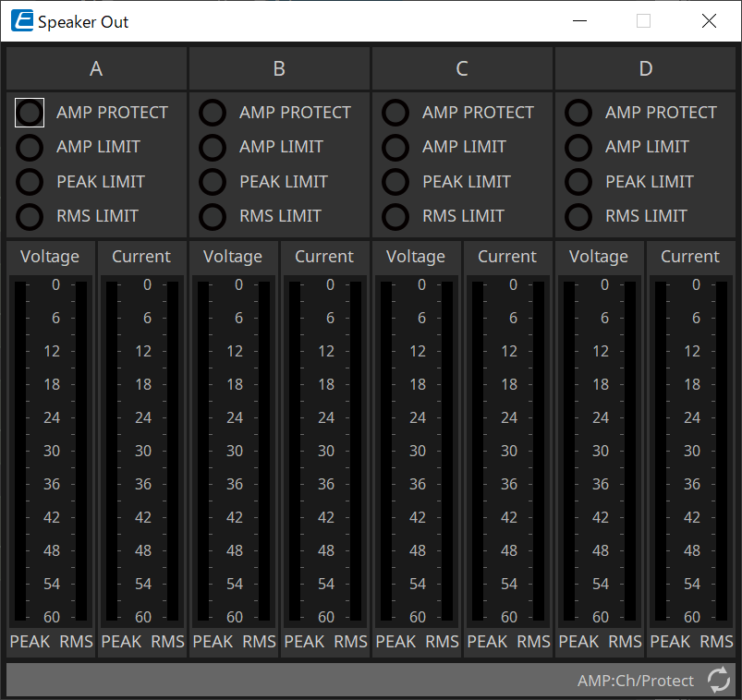Click the AMP:Ch/Protect status text
The height and width of the screenshot is (700, 742).
tap(635, 681)
